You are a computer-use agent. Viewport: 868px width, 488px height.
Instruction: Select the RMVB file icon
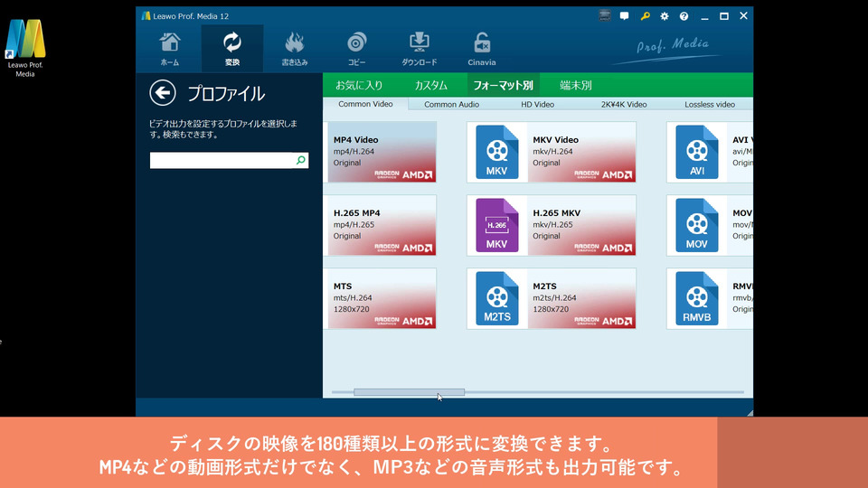click(696, 298)
